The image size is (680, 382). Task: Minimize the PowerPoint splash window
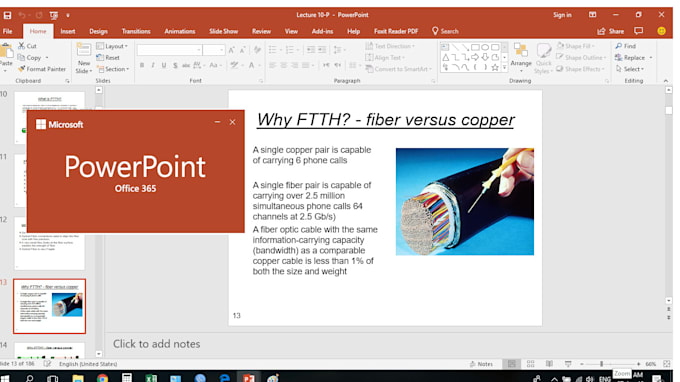(217, 122)
